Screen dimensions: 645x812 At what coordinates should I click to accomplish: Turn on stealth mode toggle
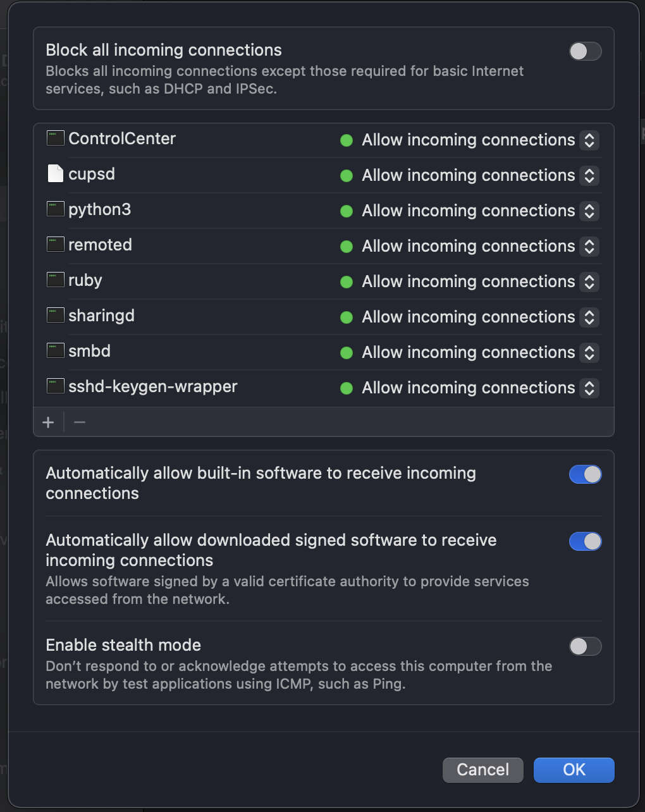(x=585, y=646)
